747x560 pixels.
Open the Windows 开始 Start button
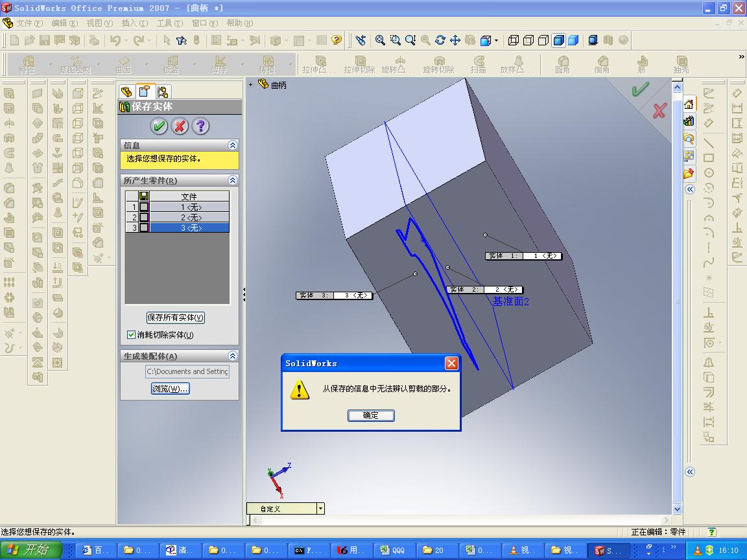pos(31,550)
